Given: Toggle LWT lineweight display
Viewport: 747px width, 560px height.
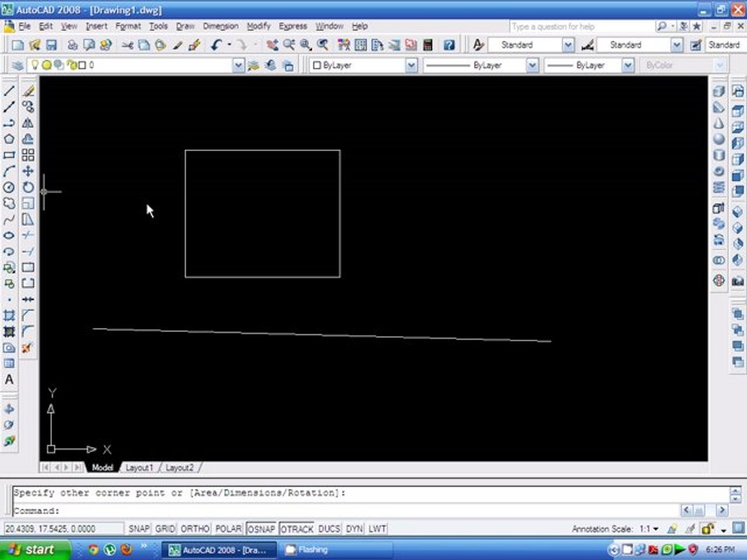Looking at the screenshot, I should coord(377,529).
